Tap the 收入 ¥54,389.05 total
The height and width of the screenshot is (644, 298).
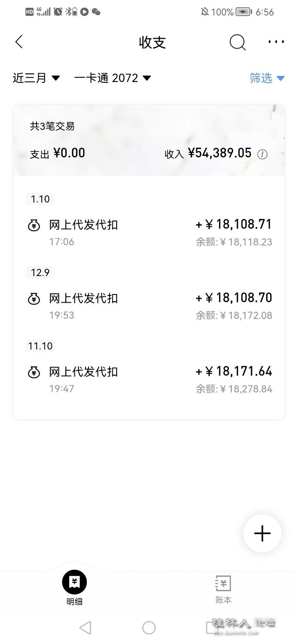click(x=208, y=153)
